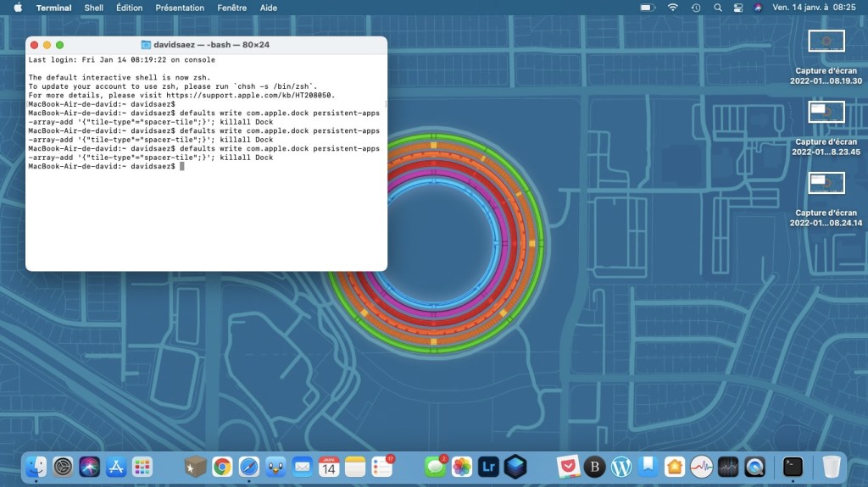Viewport: 868px width, 487px height.
Task: Launch Safari from the Dock
Action: click(x=248, y=466)
